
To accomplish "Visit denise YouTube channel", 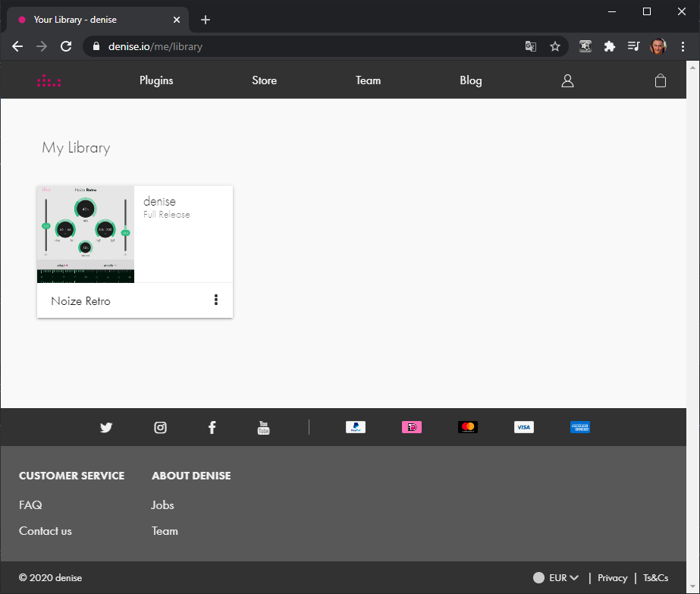I will point(263,427).
